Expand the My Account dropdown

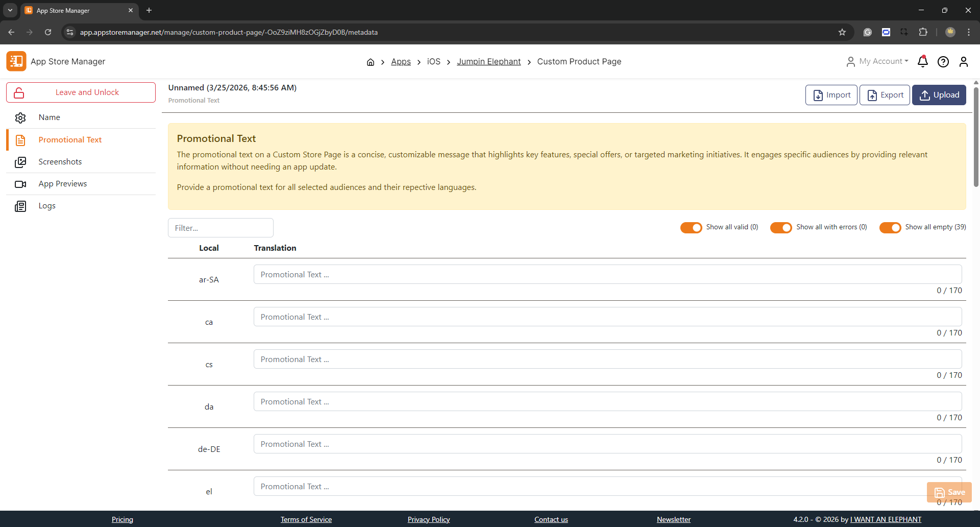pyautogui.click(x=878, y=61)
